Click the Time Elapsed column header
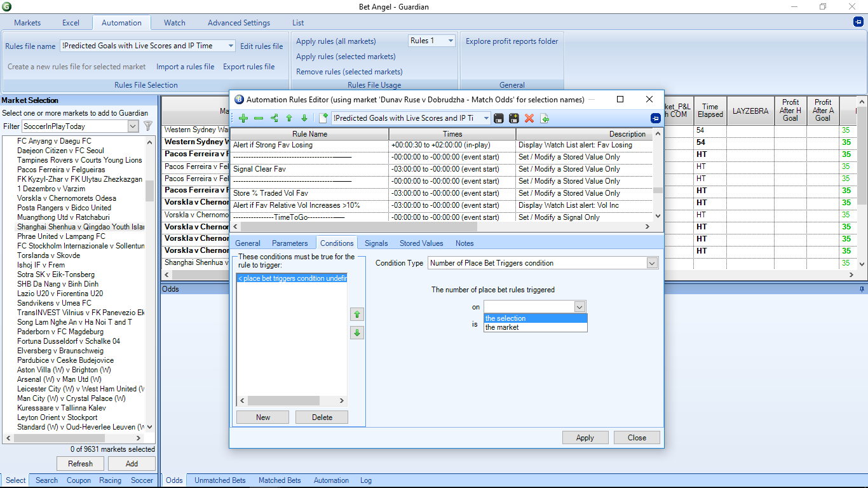The width and height of the screenshot is (868, 488). tap(710, 111)
